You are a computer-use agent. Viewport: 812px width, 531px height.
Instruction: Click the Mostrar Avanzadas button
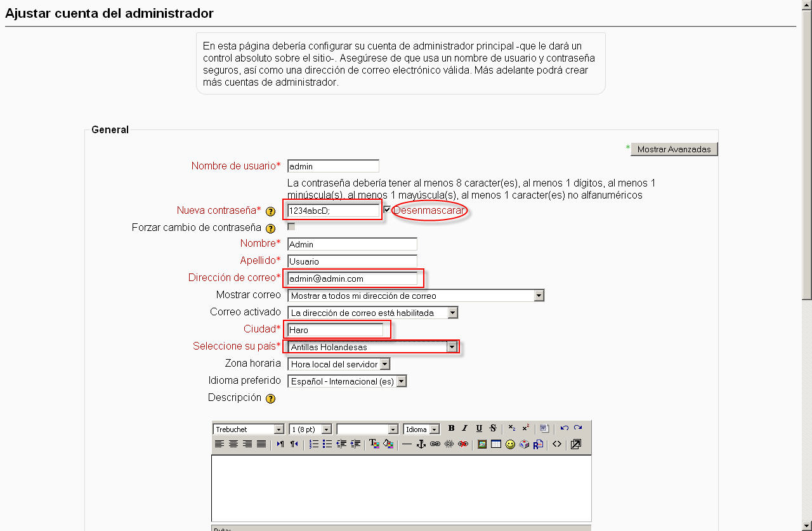[x=674, y=149]
